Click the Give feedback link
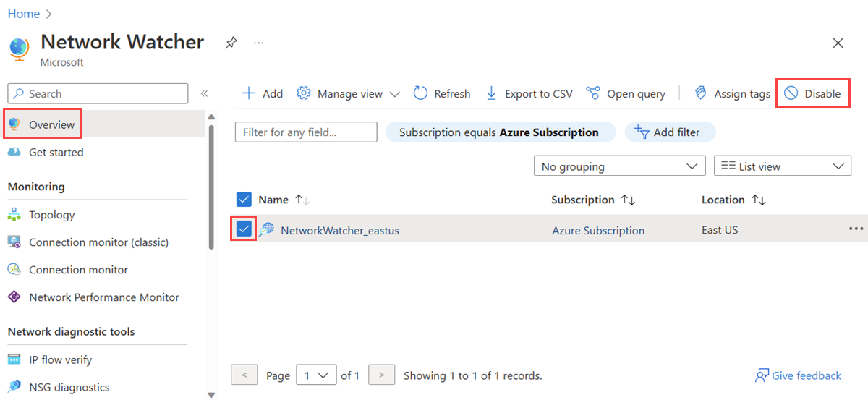The width and height of the screenshot is (868, 400). click(799, 375)
